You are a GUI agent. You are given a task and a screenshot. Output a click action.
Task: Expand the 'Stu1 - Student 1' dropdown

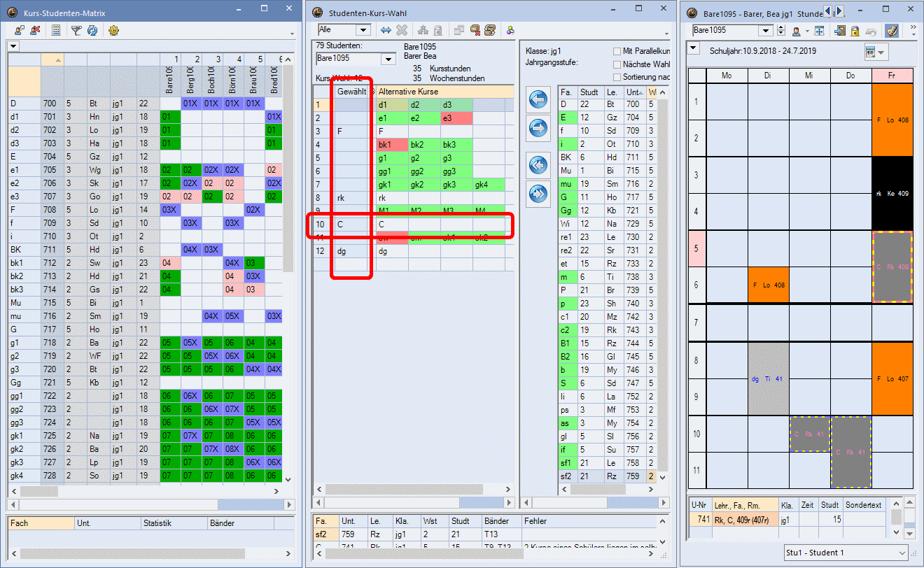pos(902,553)
